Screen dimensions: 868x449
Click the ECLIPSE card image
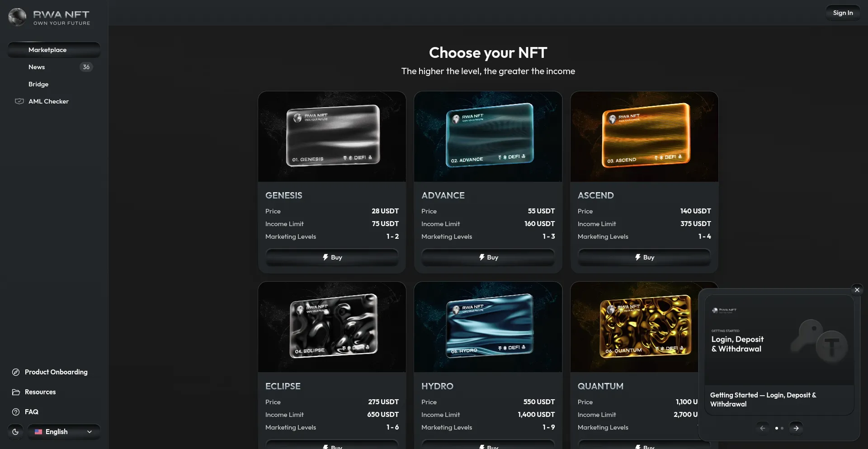tap(332, 327)
